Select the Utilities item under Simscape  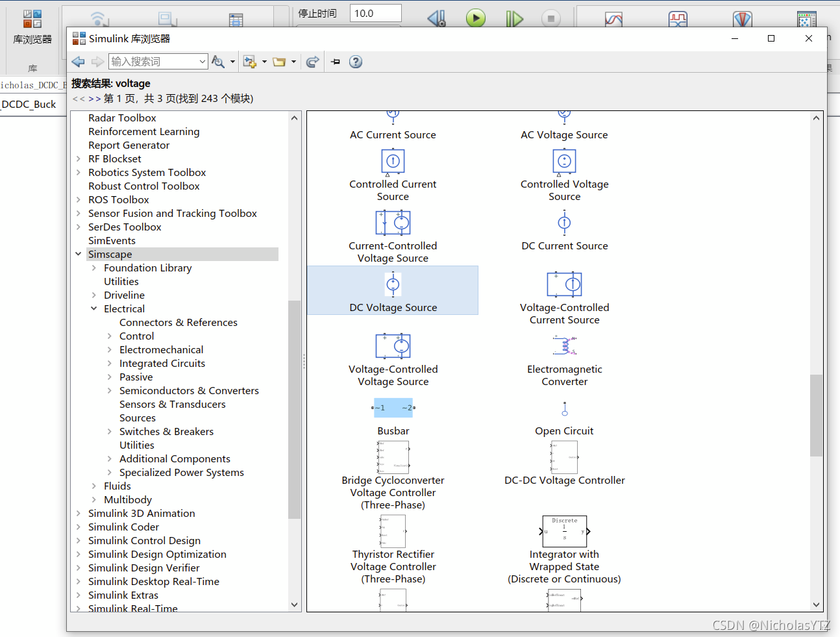click(x=121, y=281)
